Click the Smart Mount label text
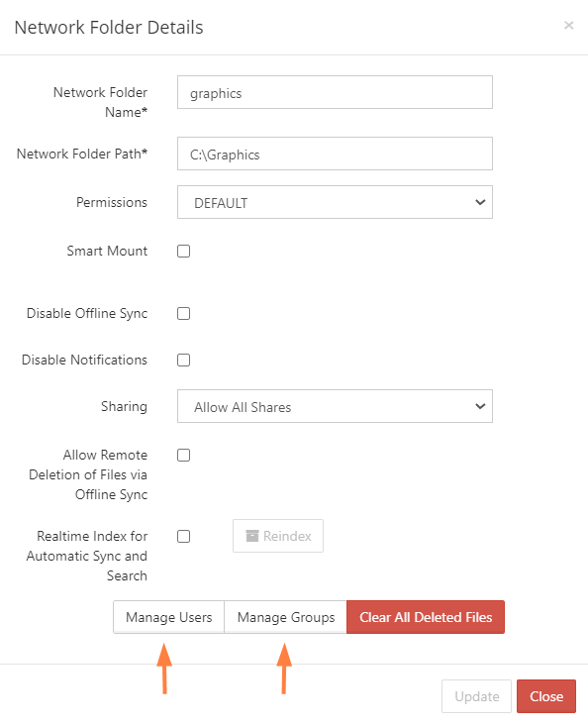This screenshot has height=726, width=588. [x=107, y=251]
